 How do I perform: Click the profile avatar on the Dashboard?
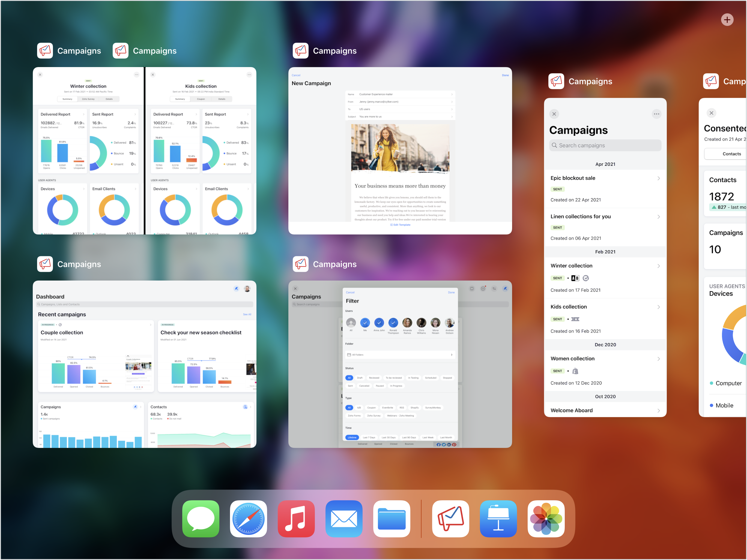(x=247, y=289)
